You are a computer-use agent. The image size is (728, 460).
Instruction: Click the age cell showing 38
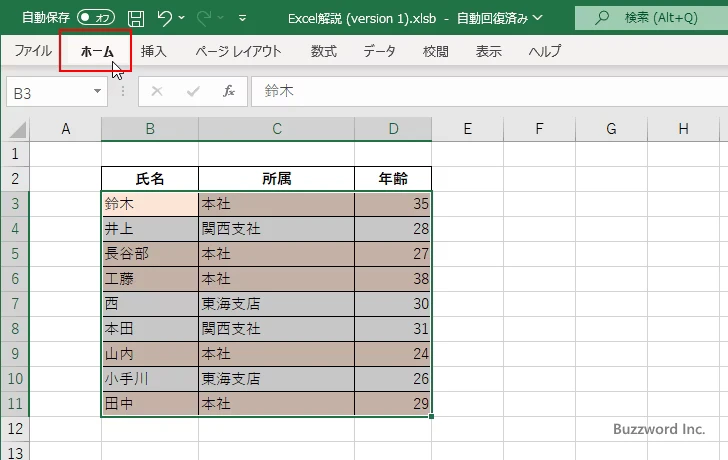point(393,279)
